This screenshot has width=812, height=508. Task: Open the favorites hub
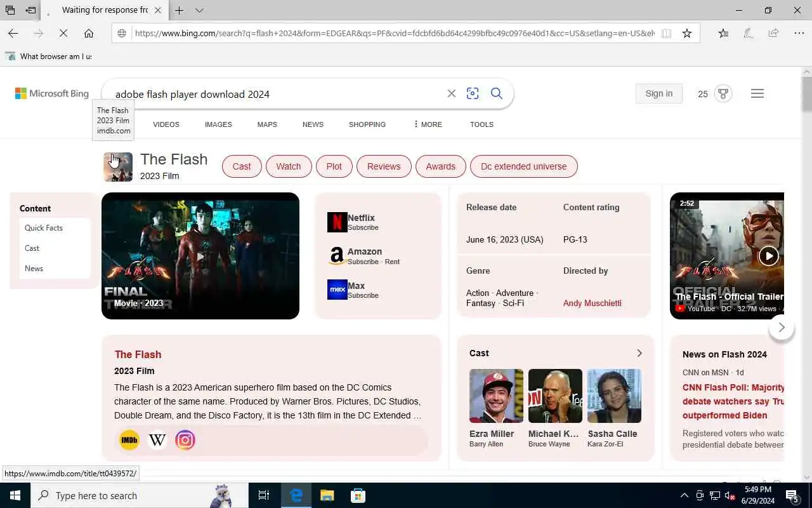tap(723, 33)
